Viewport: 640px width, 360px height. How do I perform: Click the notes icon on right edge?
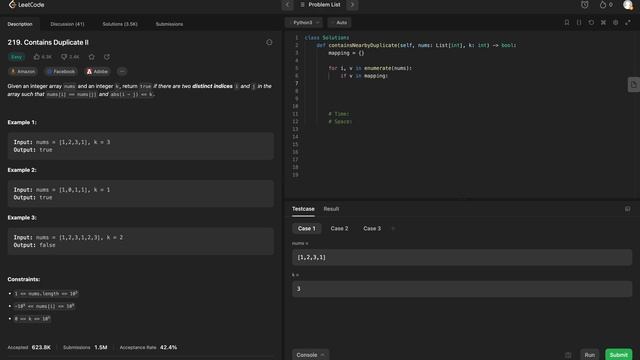[x=633, y=84]
